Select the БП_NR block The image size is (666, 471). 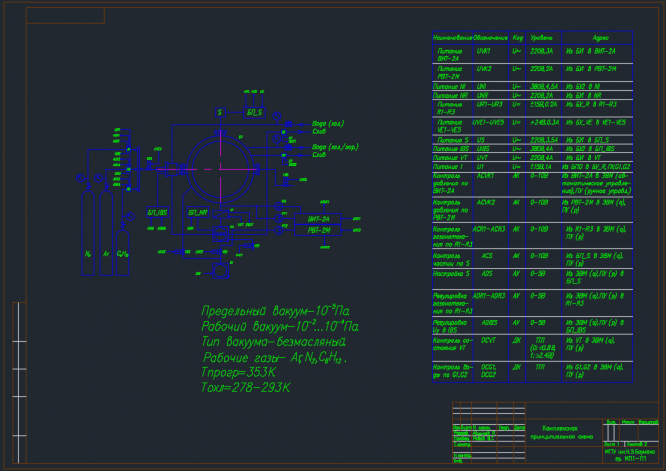(198, 212)
